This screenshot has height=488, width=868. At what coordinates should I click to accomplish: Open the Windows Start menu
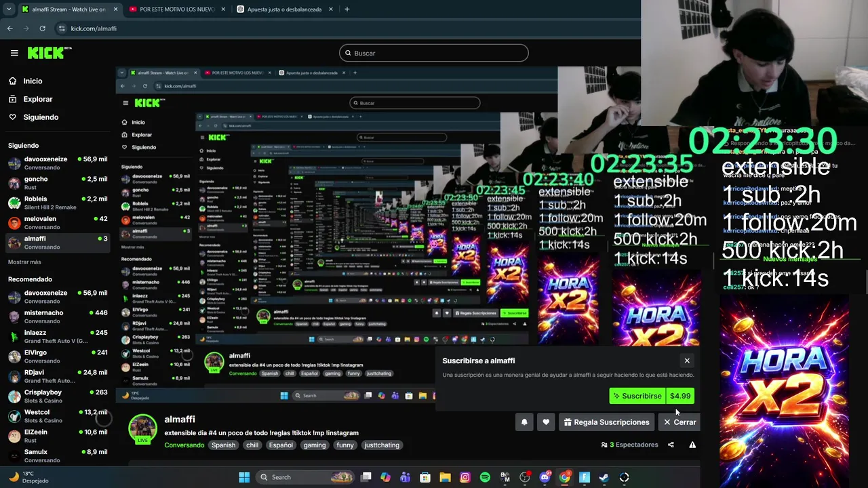click(x=244, y=477)
